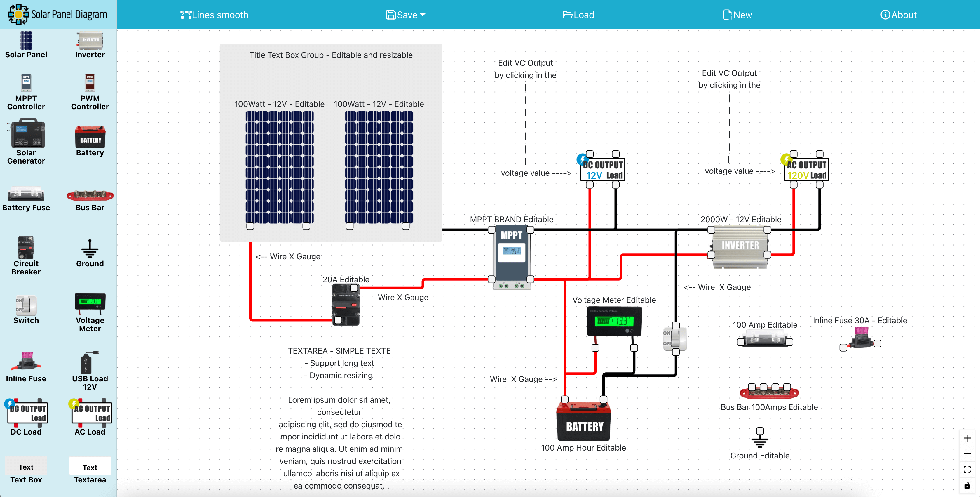The image size is (980, 497).
Task: Pick the Solar Generator palette icon
Action: (26, 133)
